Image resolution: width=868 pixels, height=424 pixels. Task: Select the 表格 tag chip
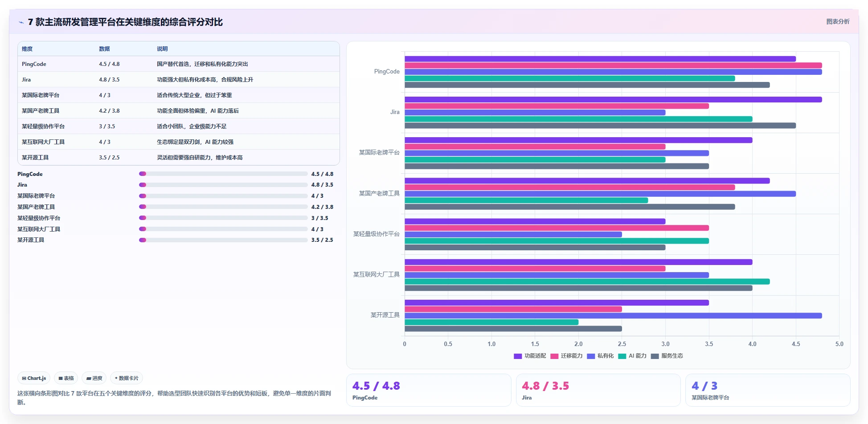point(66,378)
